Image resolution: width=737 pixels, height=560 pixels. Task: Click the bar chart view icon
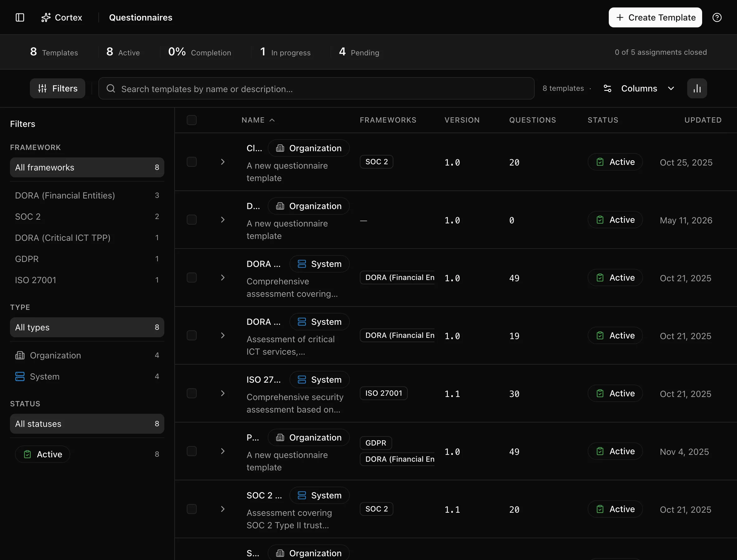click(697, 88)
